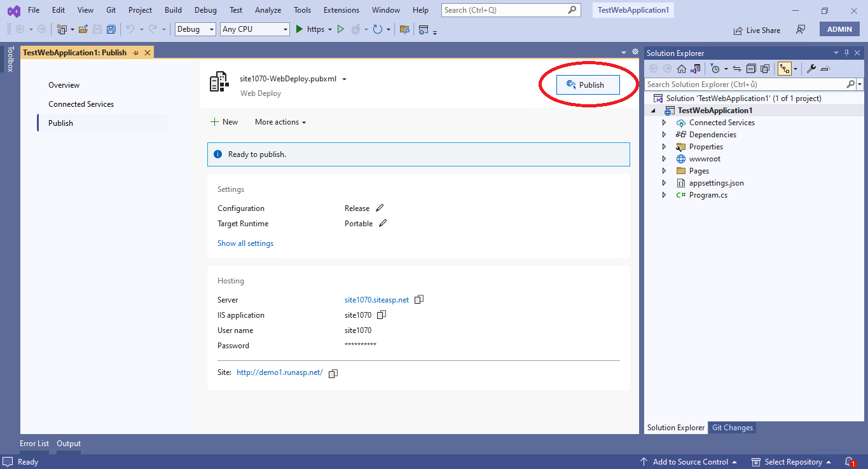The width and height of the screenshot is (868, 469).
Task: Toggle pin on the Publish document tab
Action: pyautogui.click(x=135, y=53)
